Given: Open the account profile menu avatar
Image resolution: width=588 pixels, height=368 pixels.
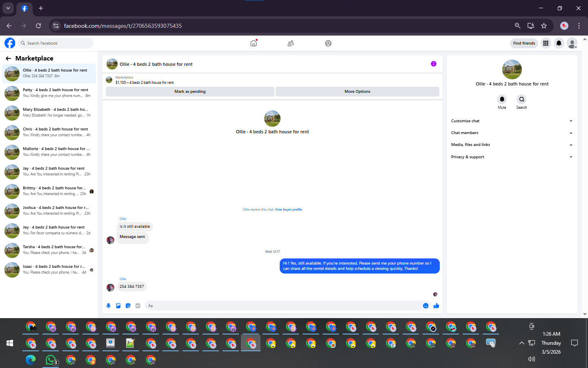Looking at the screenshot, I should pos(572,43).
